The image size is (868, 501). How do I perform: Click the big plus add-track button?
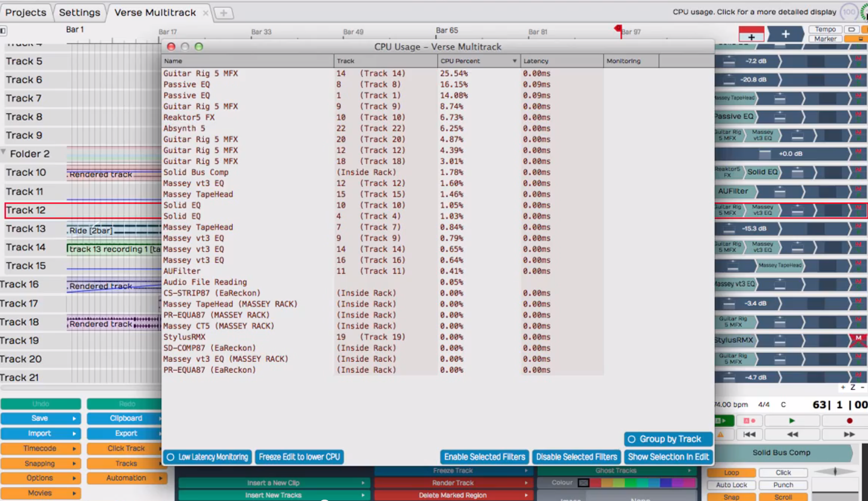click(x=785, y=34)
